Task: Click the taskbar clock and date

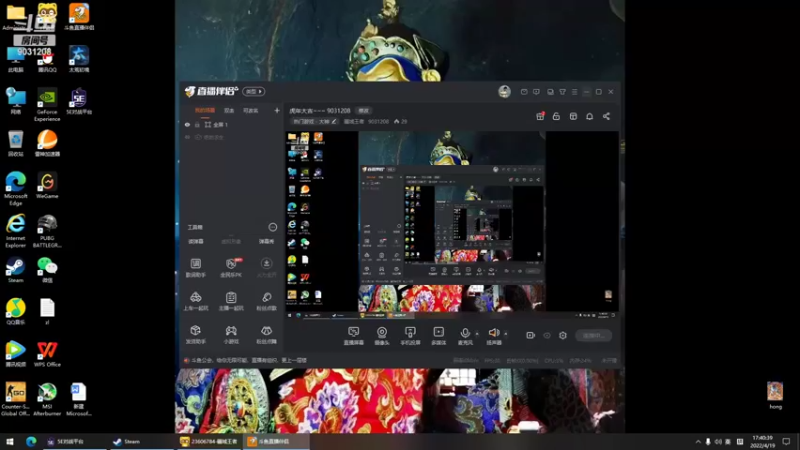Action: pyautogui.click(x=762, y=441)
